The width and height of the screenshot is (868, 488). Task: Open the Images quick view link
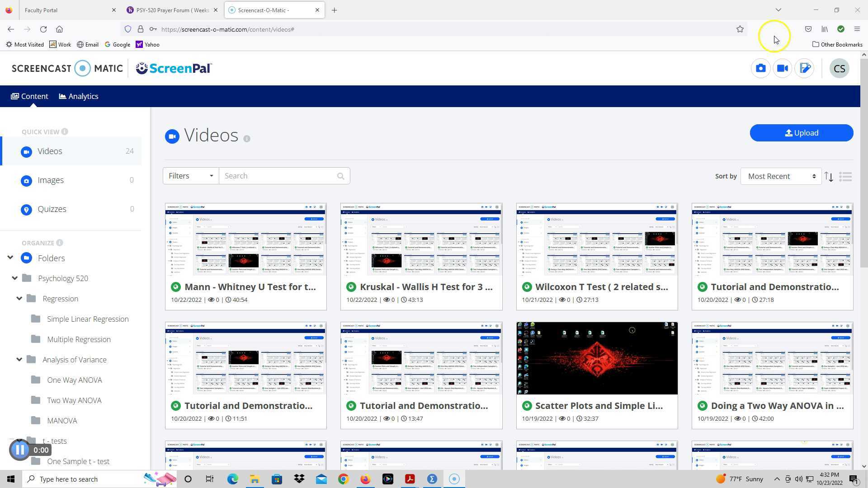[51, 180]
